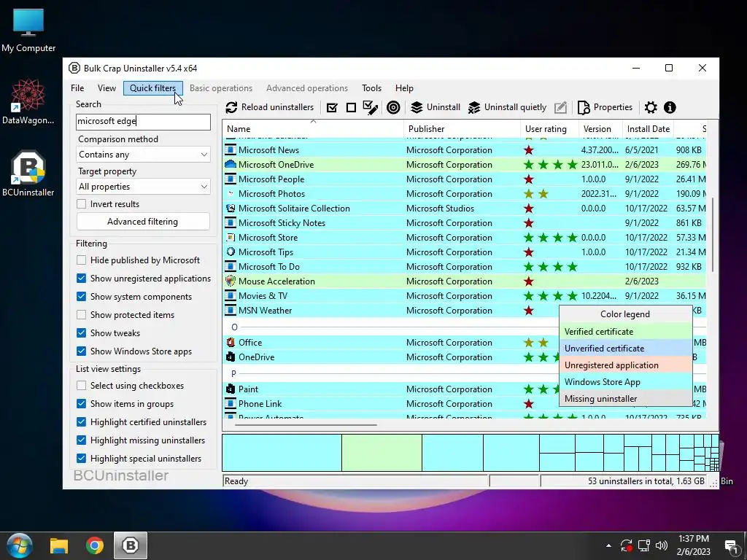Click the Mouse Acceleration row icon

click(x=231, y=281)
